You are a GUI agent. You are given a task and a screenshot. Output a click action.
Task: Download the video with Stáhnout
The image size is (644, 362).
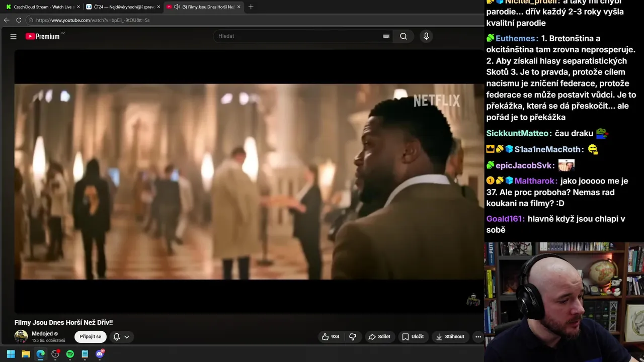[450, 337]
